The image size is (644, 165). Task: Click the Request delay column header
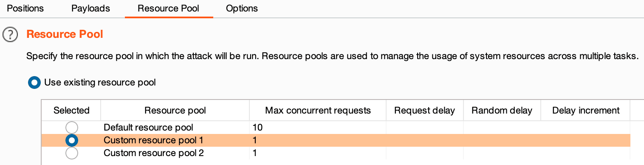pyautogui.click(x=424, y=111)
